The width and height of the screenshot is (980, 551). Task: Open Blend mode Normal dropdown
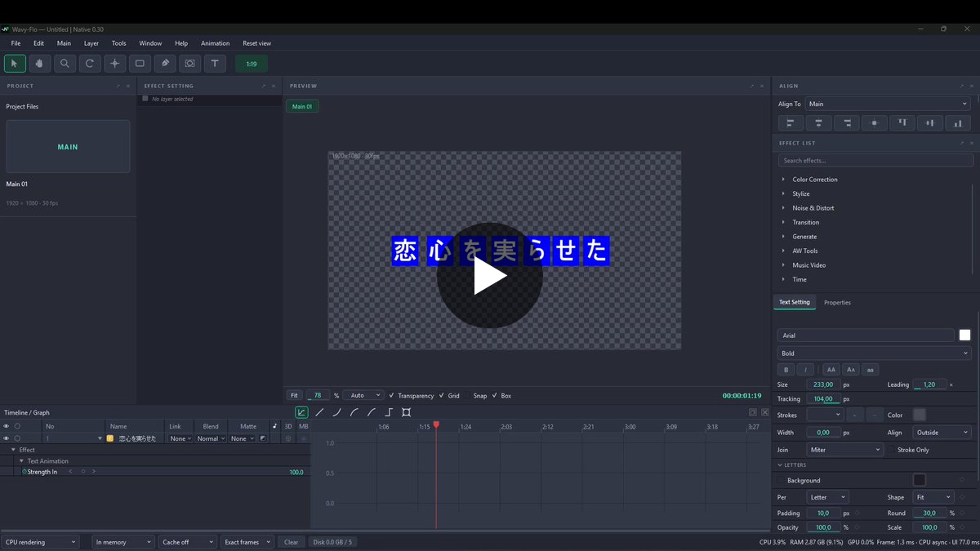click(x=211, y=438)
